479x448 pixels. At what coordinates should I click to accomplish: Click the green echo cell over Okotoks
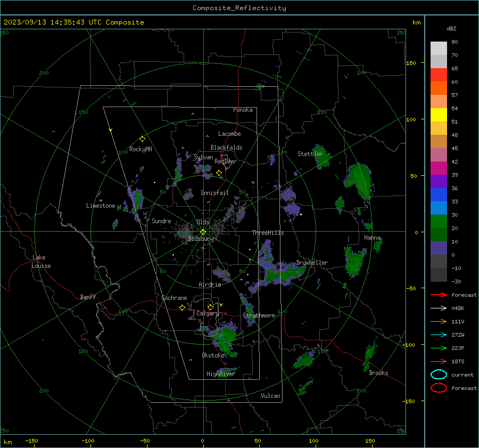point(226,339)
